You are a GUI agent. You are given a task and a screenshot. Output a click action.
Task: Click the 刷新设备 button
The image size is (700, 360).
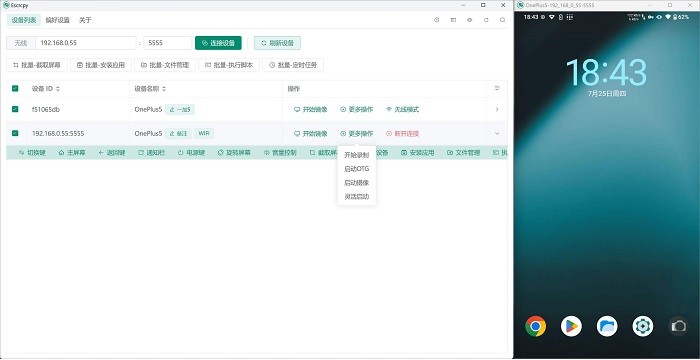click(277, 43)
